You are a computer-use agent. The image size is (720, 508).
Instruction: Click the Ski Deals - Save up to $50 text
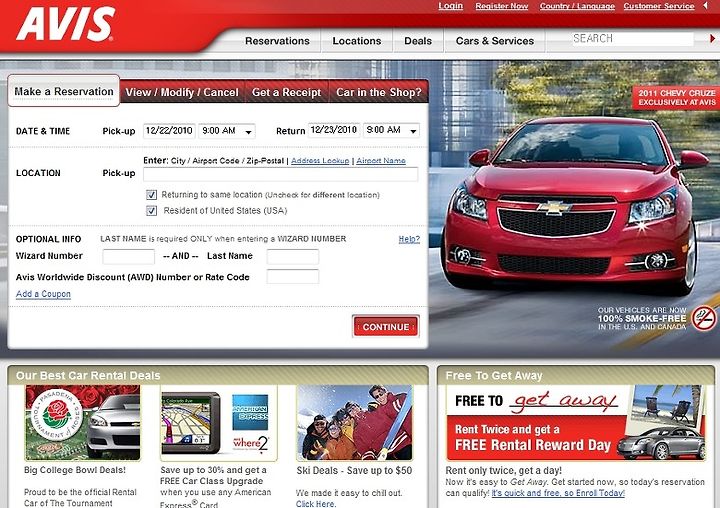(x=354, y=470)
